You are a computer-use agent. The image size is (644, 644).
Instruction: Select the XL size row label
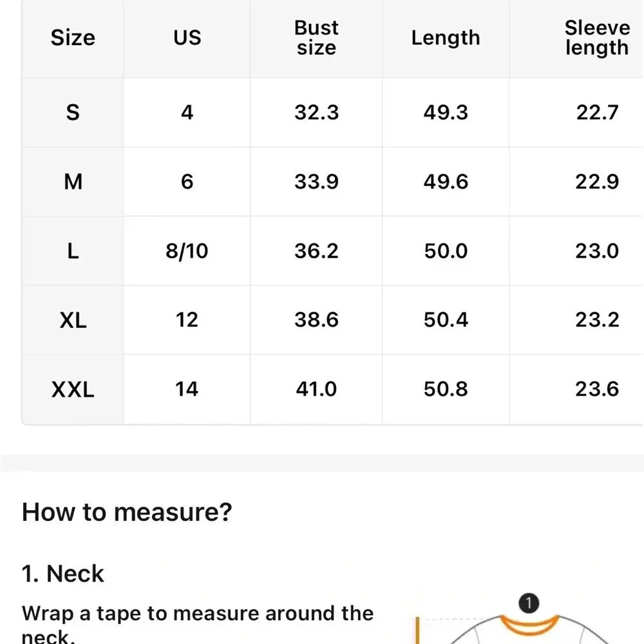(x=73, y=319)
